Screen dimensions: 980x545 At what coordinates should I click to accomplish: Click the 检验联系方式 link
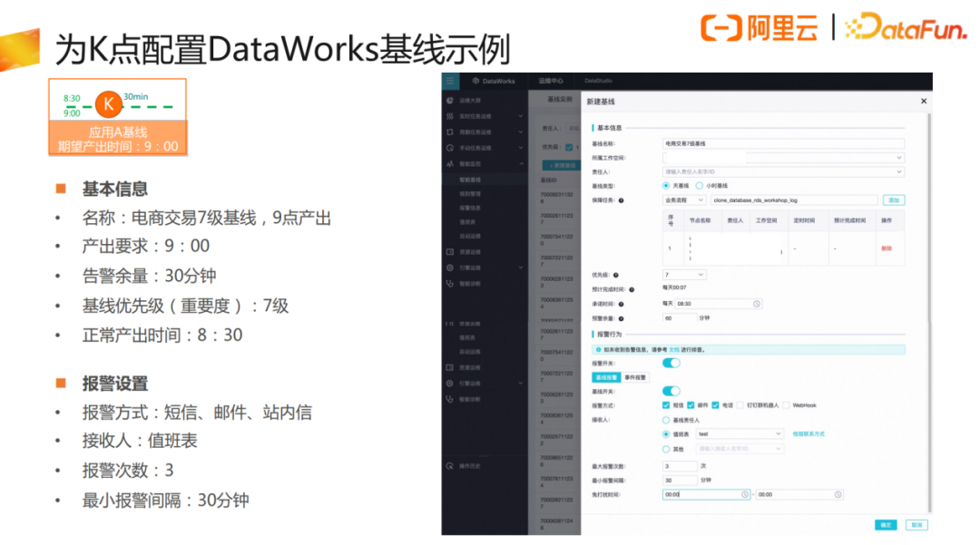[x=808, y=434]
